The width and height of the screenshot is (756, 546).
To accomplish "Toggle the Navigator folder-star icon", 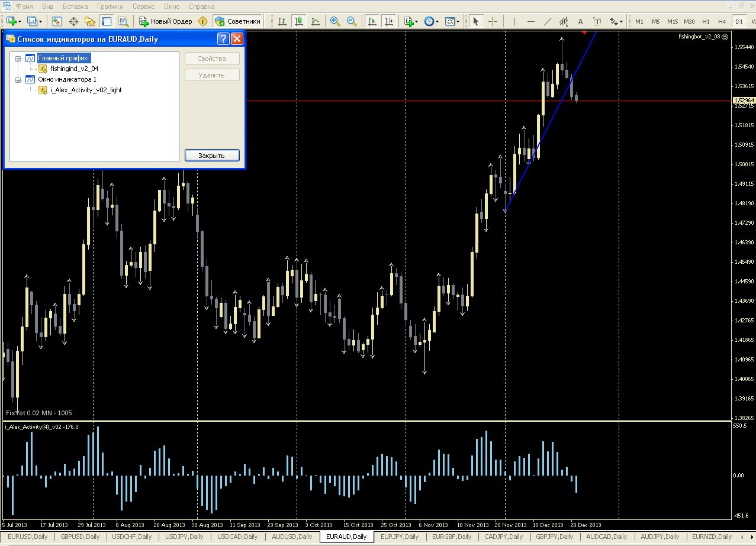I will tap(90, 21).
